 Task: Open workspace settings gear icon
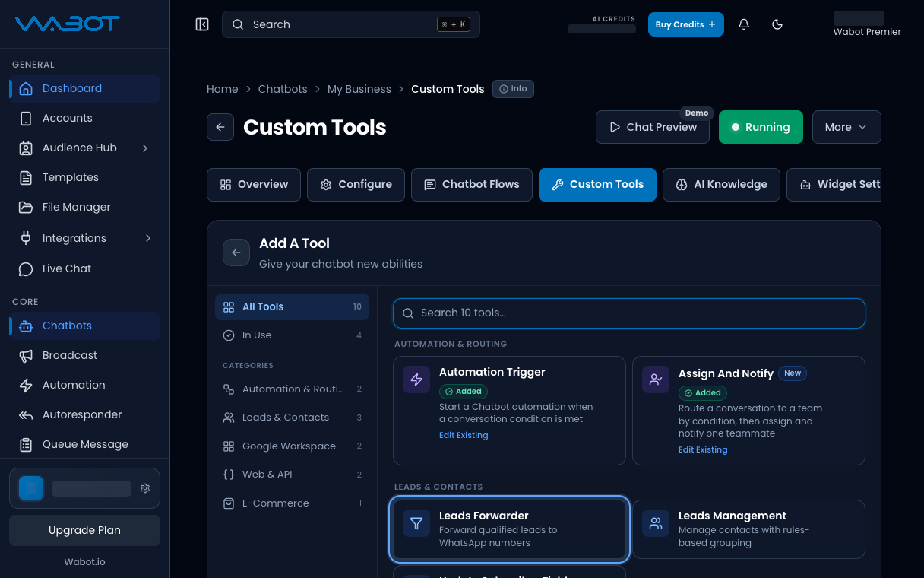tap(145, 488)
